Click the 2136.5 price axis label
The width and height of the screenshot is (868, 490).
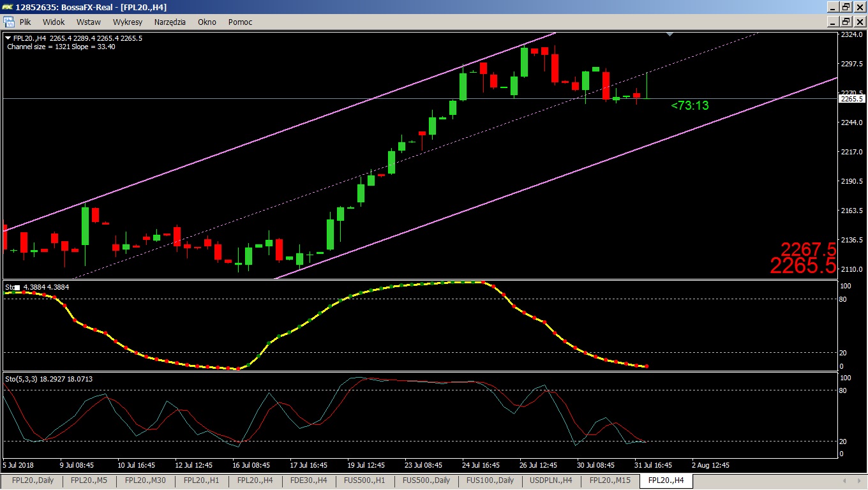pos(853,240)
